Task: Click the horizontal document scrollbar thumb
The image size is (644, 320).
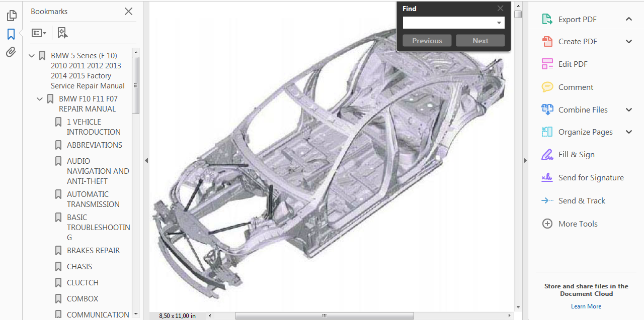Action: click(325, 315)
